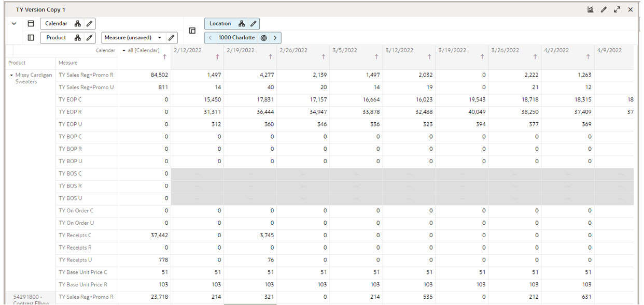Screen dimensions: 644x305
Task: Expand the panel to full screen
Action: tap(617, 9)
